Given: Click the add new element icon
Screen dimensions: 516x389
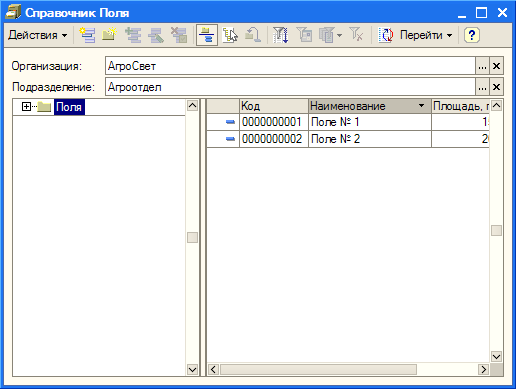Looking at the screenshot, I should (x=87, y=35).
